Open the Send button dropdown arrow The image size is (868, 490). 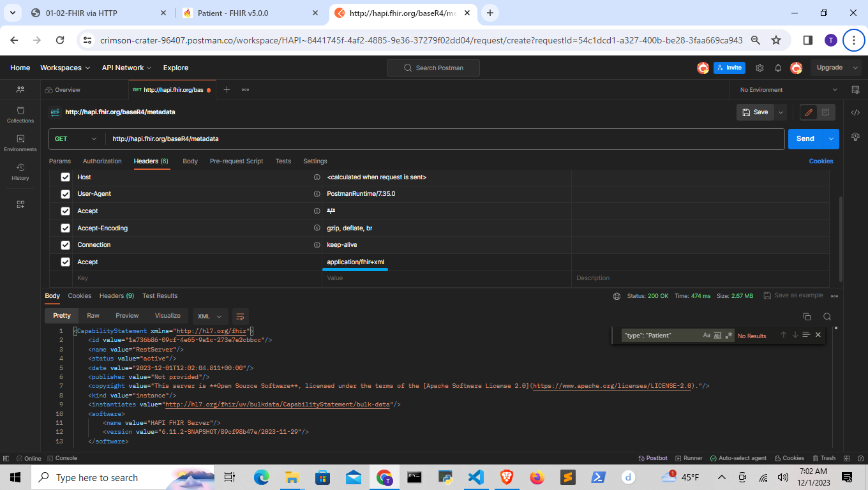click(831, 138)
